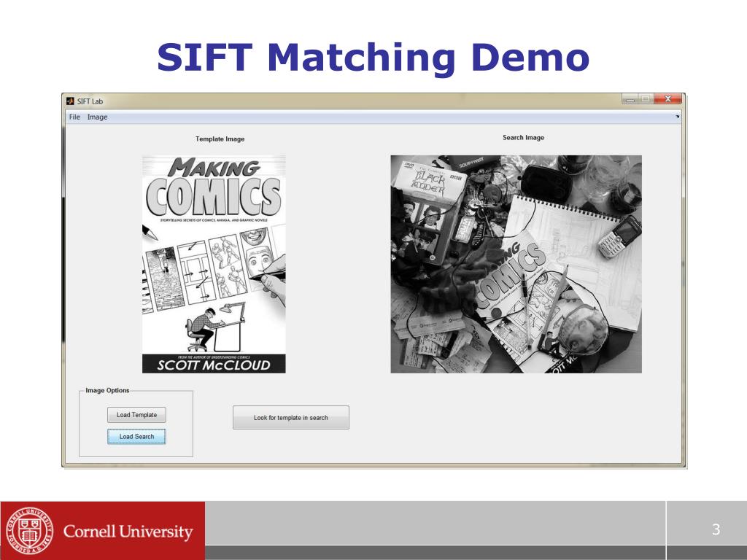Maximize the SIFT Lab window
This screenshot has height=560, width=747.
(646, 99)
